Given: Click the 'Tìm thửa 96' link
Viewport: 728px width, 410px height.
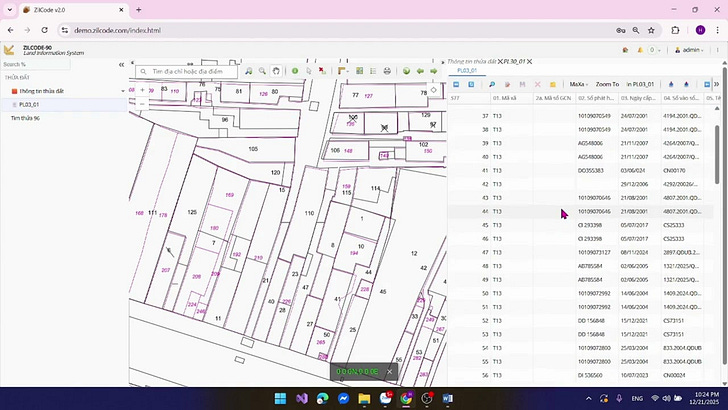Looking at the screenshot, I should click(25, 118).
